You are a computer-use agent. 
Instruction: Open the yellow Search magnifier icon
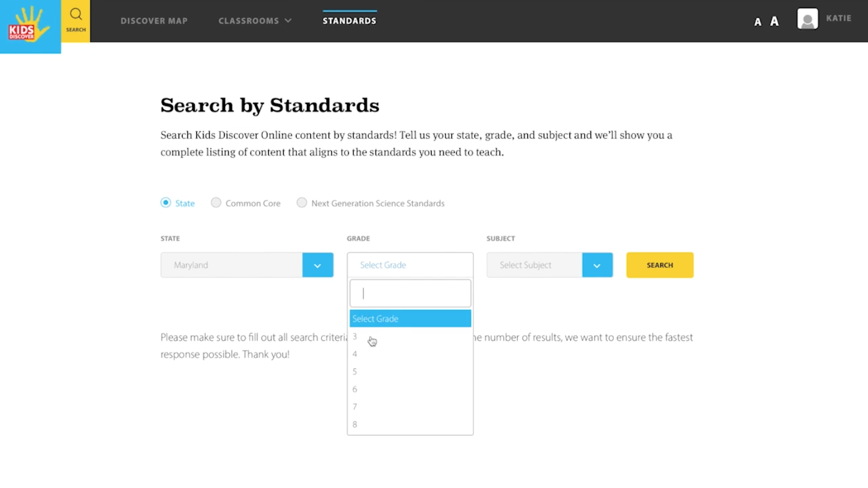point(76,20)
